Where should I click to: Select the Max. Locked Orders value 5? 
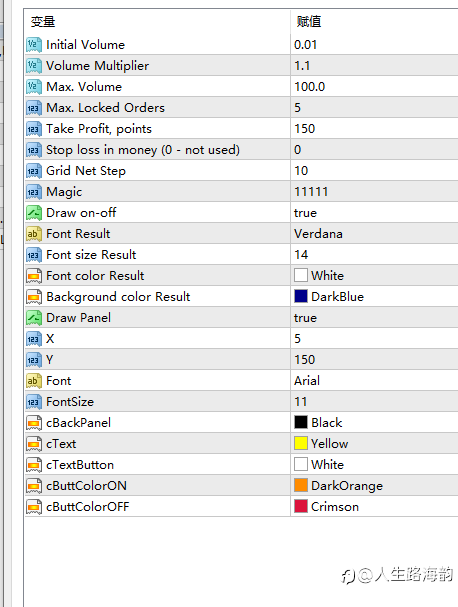pos(297,108)
